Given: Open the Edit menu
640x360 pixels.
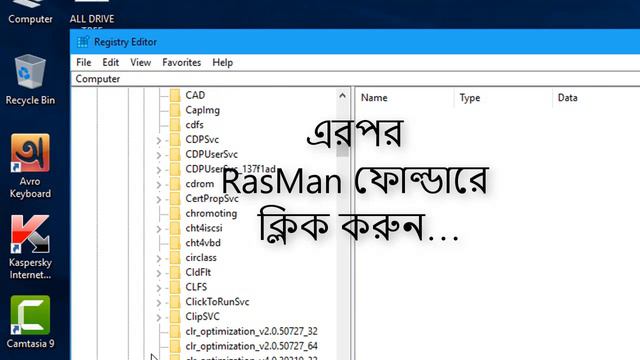Looking at the screenshot, I should (x=111, y=62).
